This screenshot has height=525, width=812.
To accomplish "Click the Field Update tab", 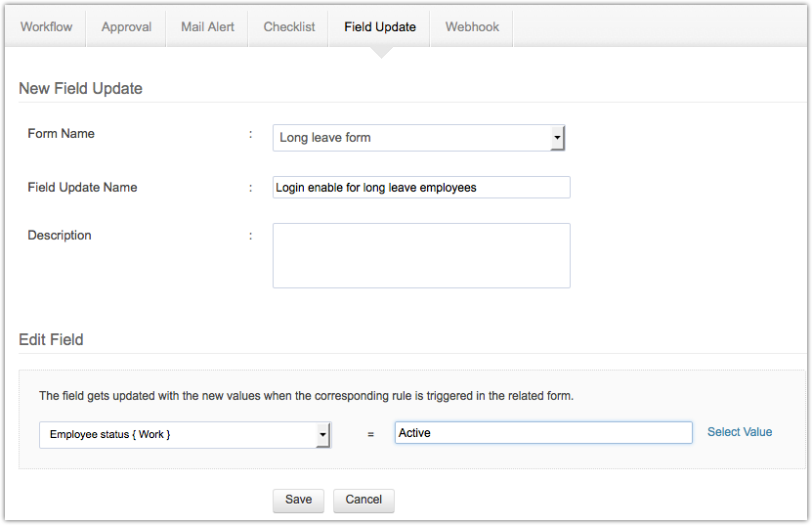I will [x=380, y=27].
